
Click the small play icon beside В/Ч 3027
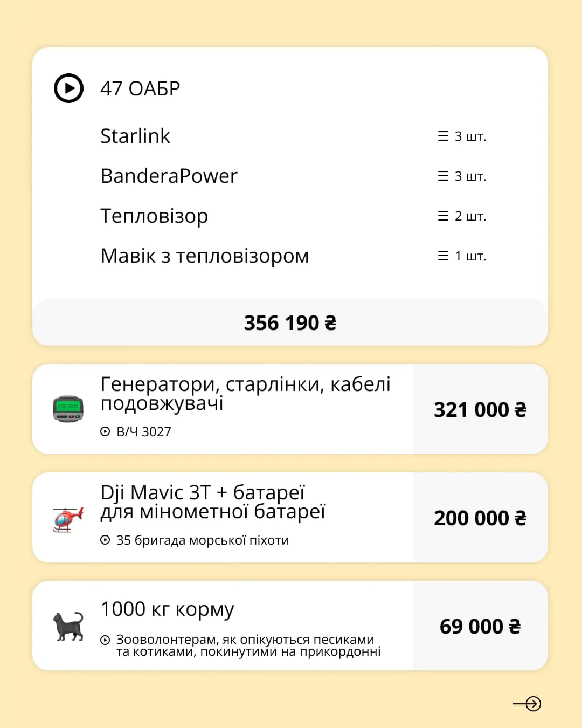tap(105, 431)
